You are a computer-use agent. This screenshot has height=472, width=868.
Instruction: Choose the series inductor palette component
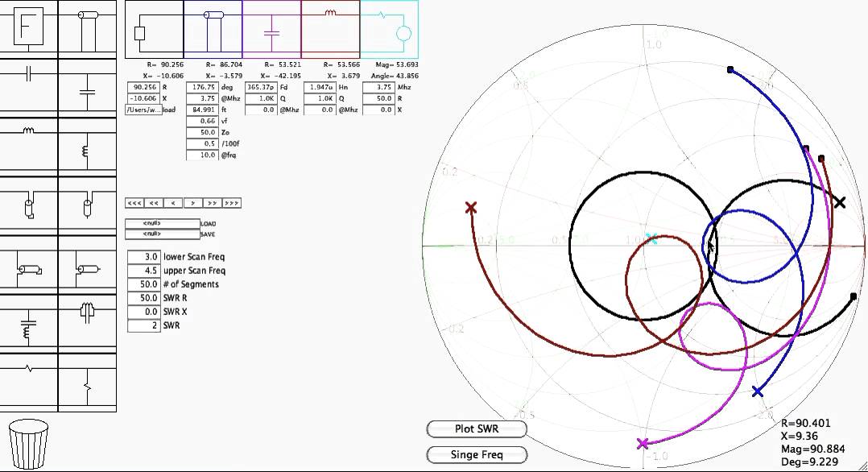click(x=28, y=147)
